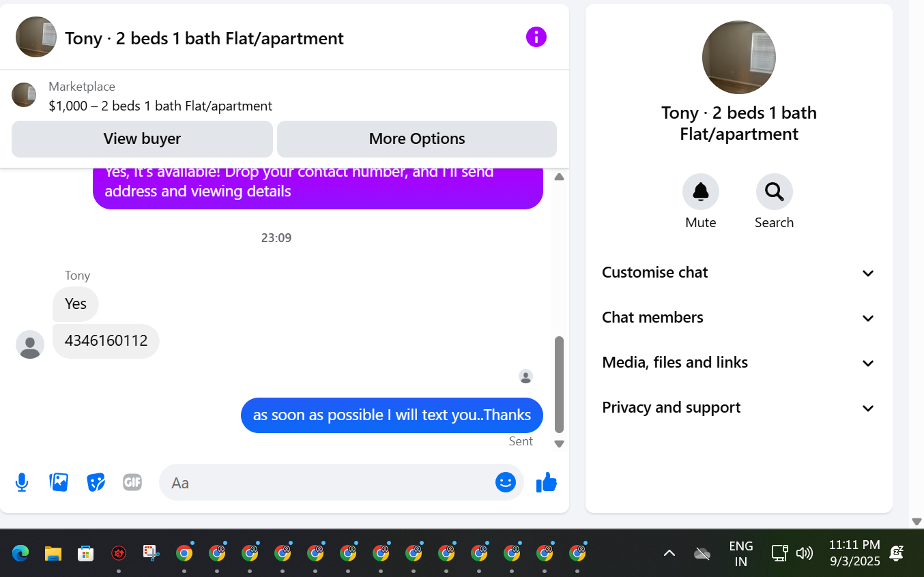Viewport: 924px width, 577px height.
Task: Click the chat scrollbar thumb
Action: [559, 384]
